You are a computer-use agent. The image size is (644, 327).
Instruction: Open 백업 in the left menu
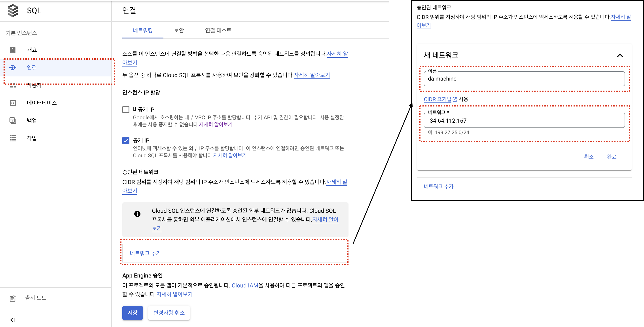click(x=32, y=121)
